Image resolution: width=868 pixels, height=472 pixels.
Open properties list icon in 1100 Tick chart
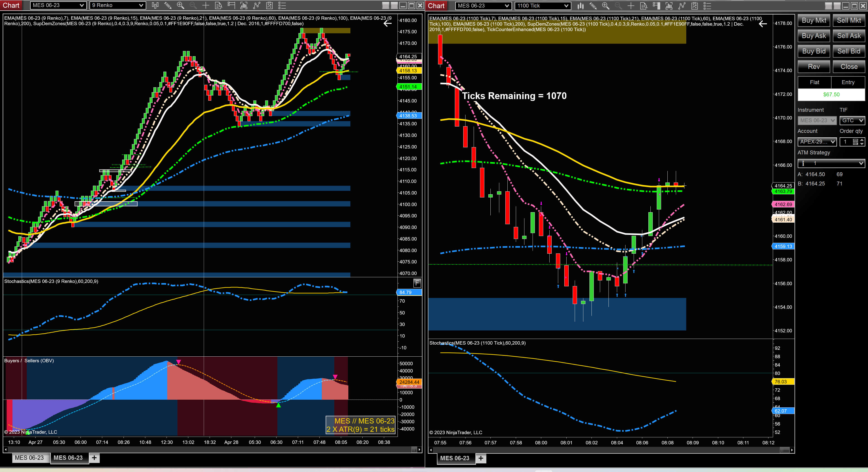pos(707,6)
